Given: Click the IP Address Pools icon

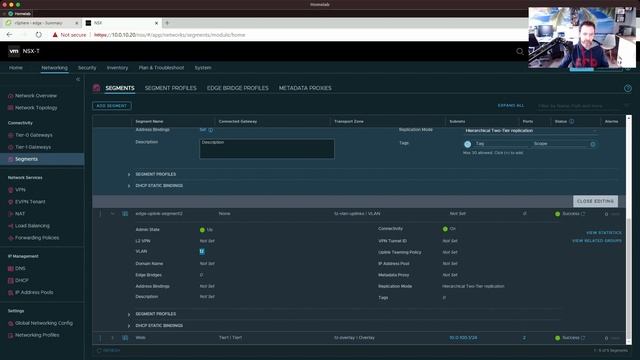Looking at the screenshot, I should (x=11, y=293).
